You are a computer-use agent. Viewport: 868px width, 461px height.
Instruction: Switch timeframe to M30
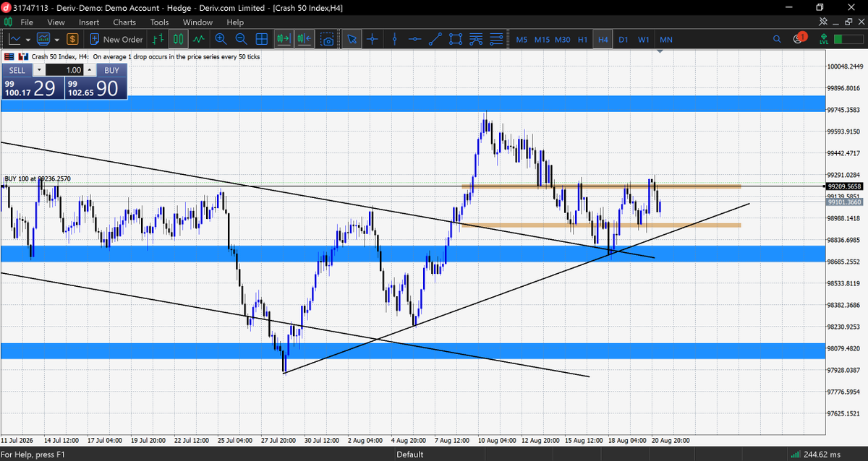click(562, 40)
